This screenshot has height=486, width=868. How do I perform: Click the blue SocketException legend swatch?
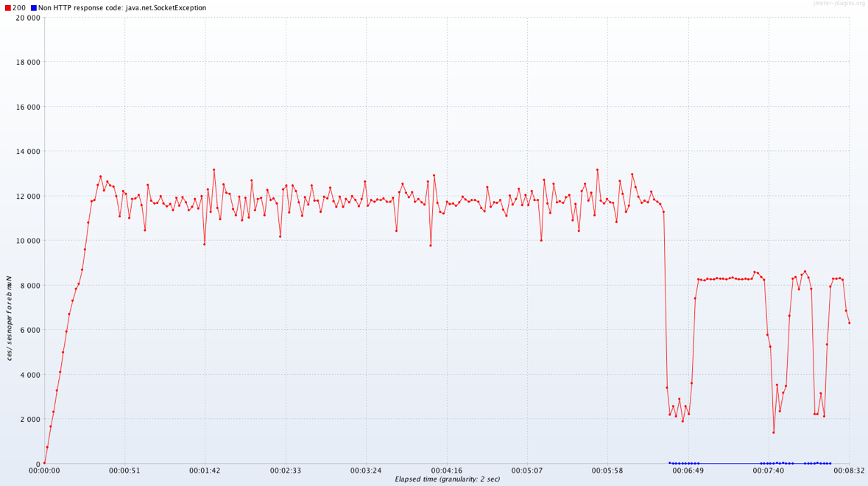(x=33, y=8)
